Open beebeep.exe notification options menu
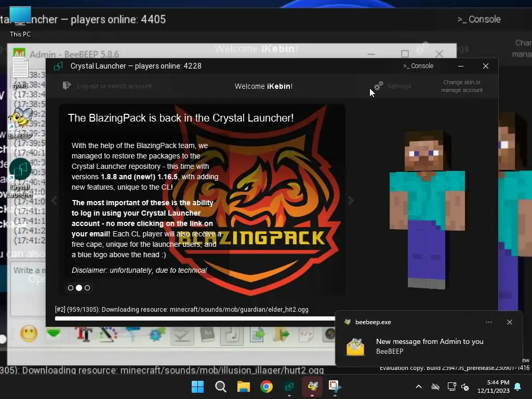This screenshot has width=532, height=399. click(488, 322)
